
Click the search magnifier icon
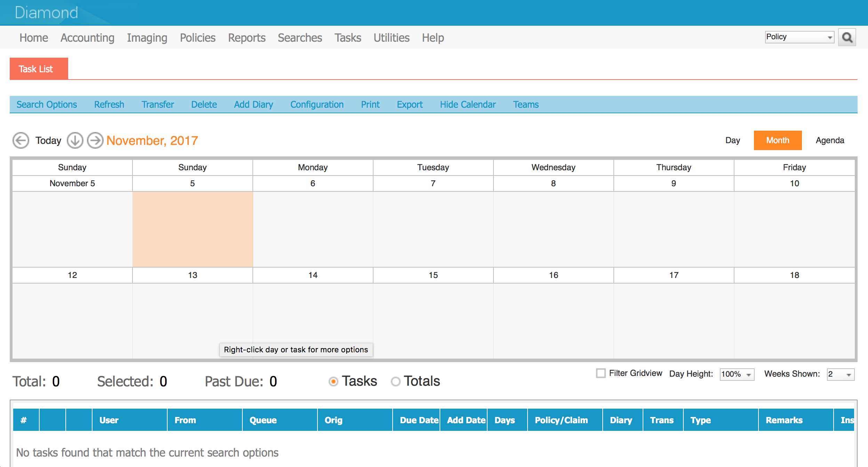847,37
